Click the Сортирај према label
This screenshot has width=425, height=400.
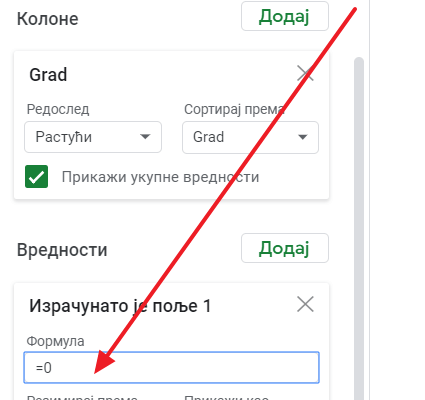coord(234,109)
